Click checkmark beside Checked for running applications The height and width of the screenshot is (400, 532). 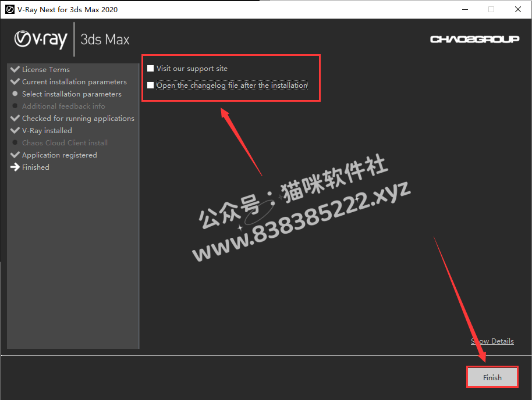(15, 118)
